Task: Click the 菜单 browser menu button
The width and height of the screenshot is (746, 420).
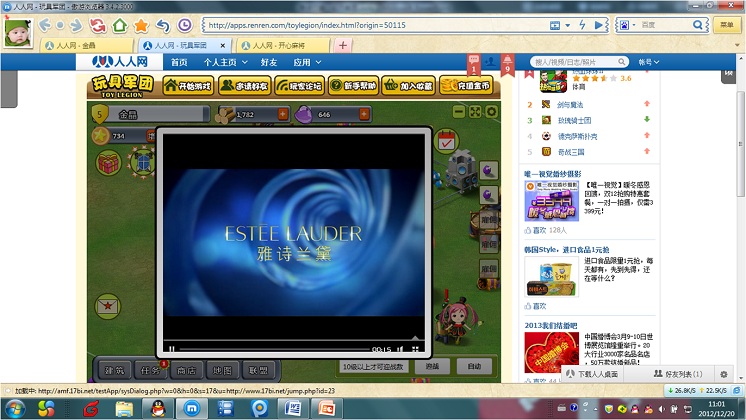Action: pyautogui.click(x=726, y=25)
